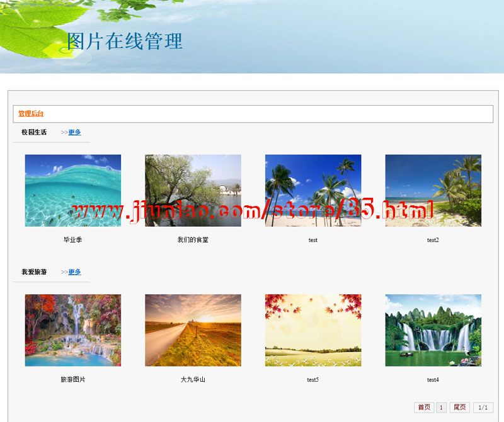Click the 图片在线管理 banner title

(125, 41)
